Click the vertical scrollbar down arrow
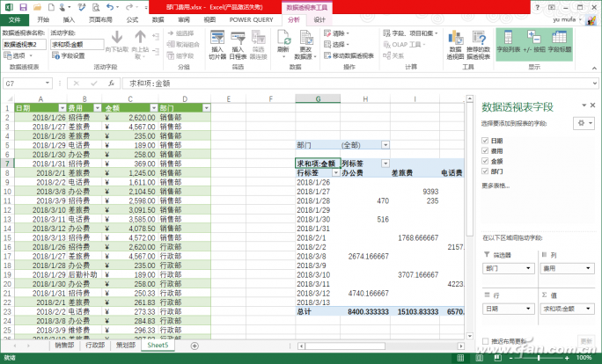This screenshot has height=364, width=602. tap(470, 336)
